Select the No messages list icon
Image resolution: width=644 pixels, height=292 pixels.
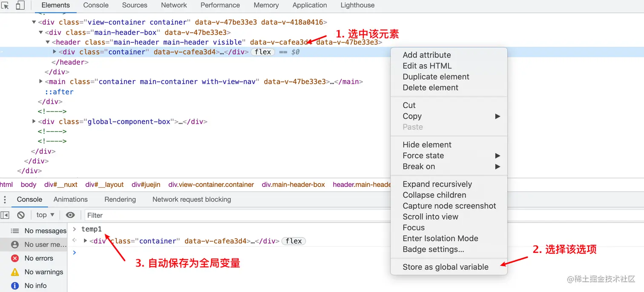pos(15,231)
